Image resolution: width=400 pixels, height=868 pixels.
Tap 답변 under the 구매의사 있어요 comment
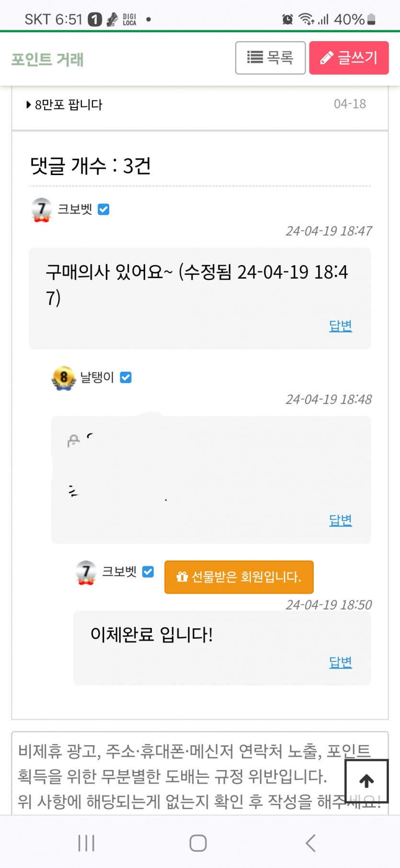(340, 326)
